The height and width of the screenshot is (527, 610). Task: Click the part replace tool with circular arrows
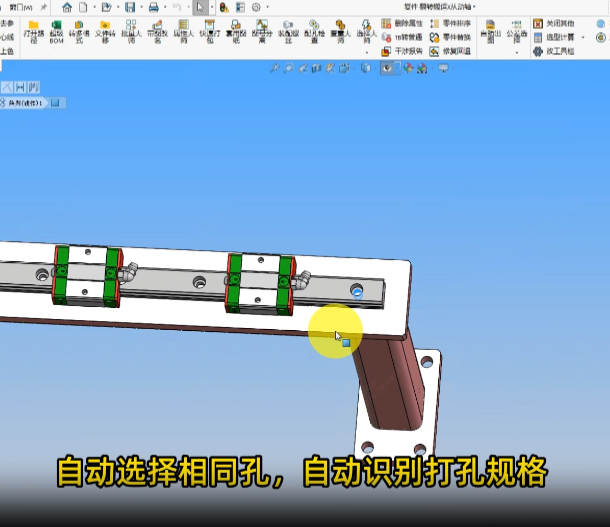(x=450, y=37)
